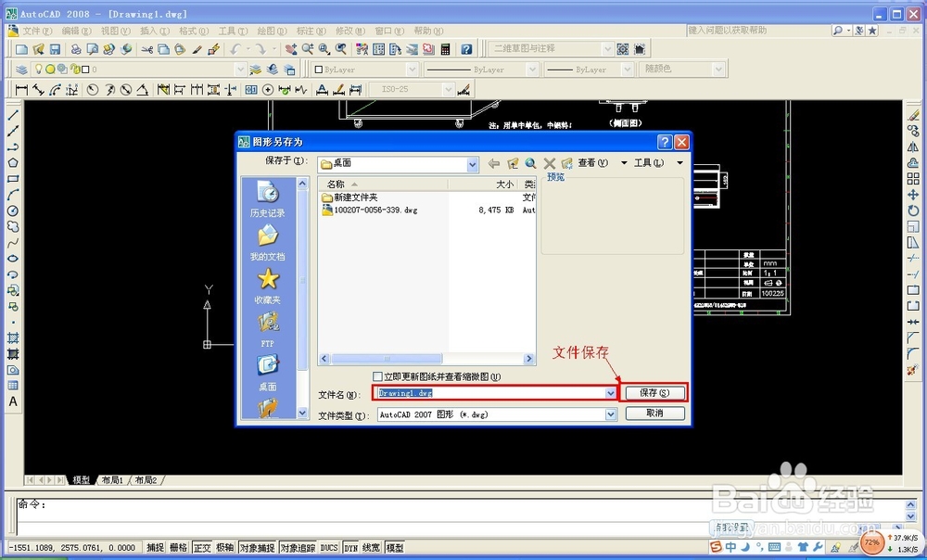
Task: Select the Rectangle tool in the Draw toolbar
Action: tap(12, 179)
